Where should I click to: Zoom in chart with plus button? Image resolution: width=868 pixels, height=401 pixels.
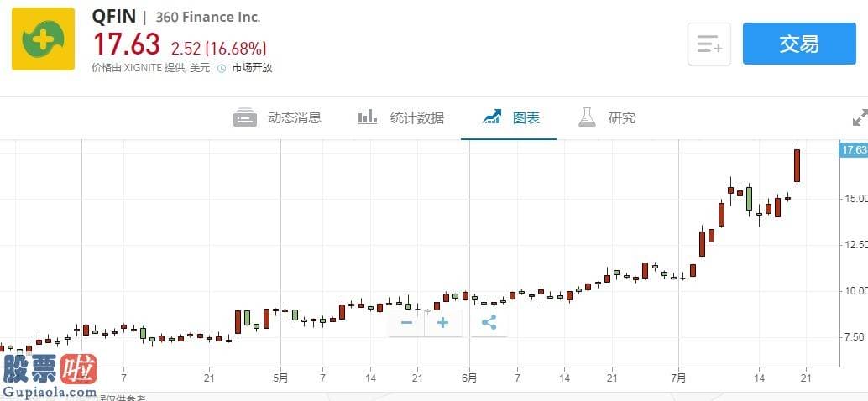pos(443,322)
